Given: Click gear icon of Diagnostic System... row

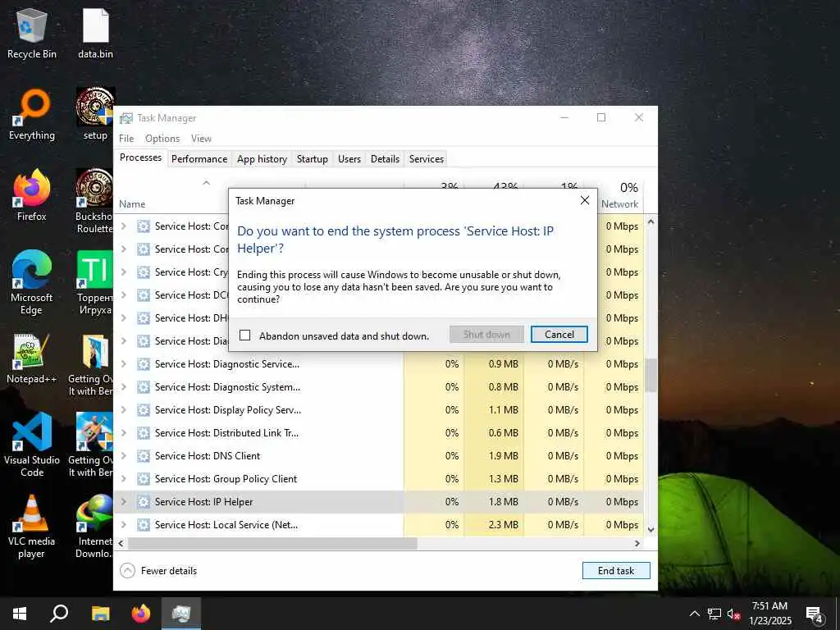Looking at the screenshot, I should click(x=143, y=386).
